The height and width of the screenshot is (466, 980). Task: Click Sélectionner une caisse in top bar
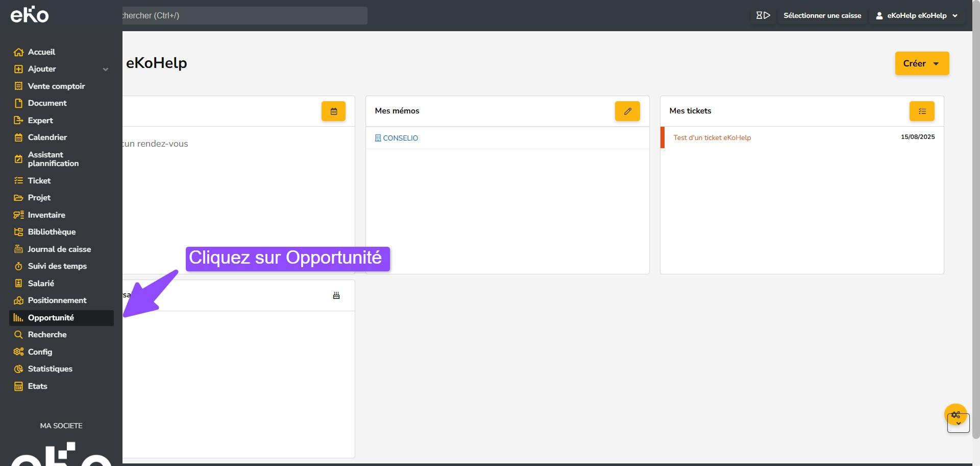pyautogui.click(x=822, y=15)
